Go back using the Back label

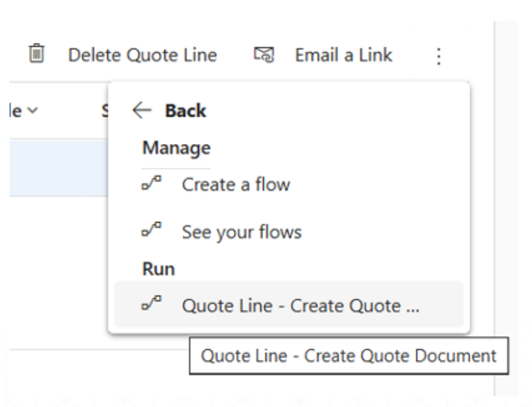(186, 111)
